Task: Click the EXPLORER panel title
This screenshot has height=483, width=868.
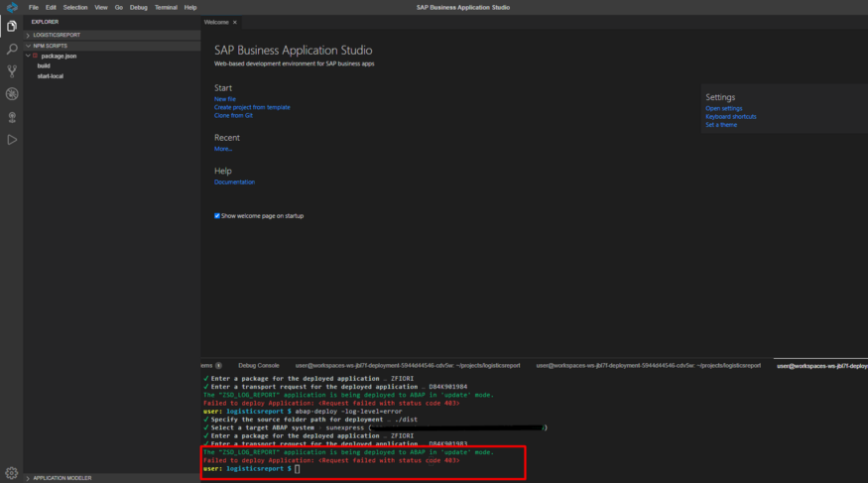Action: (x=45, y=22)
